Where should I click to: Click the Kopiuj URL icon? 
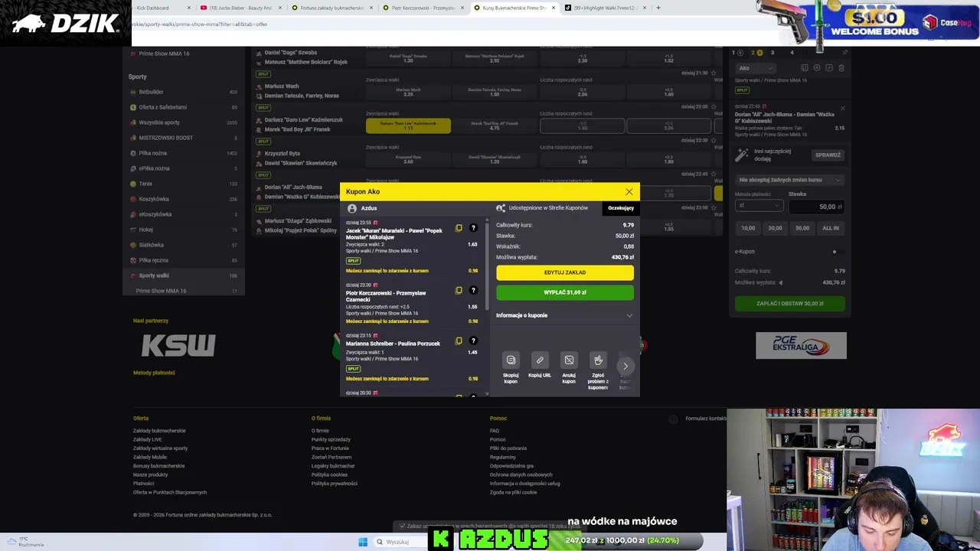(540, 360)
